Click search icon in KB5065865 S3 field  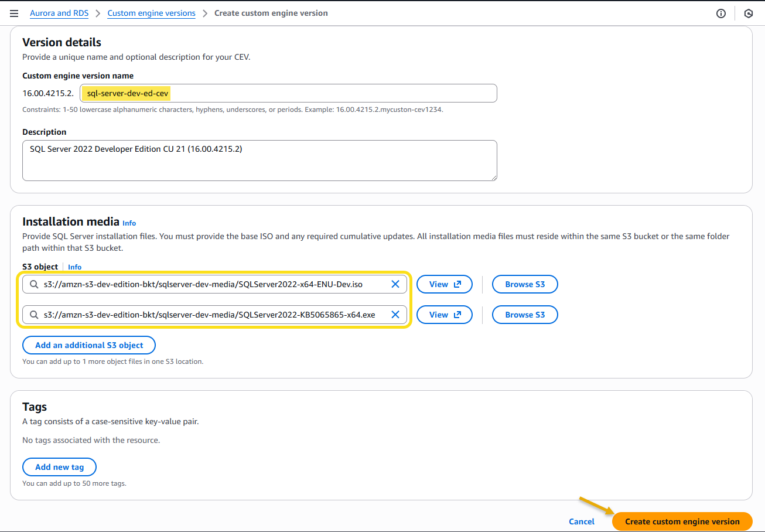[x=33, y=315]
